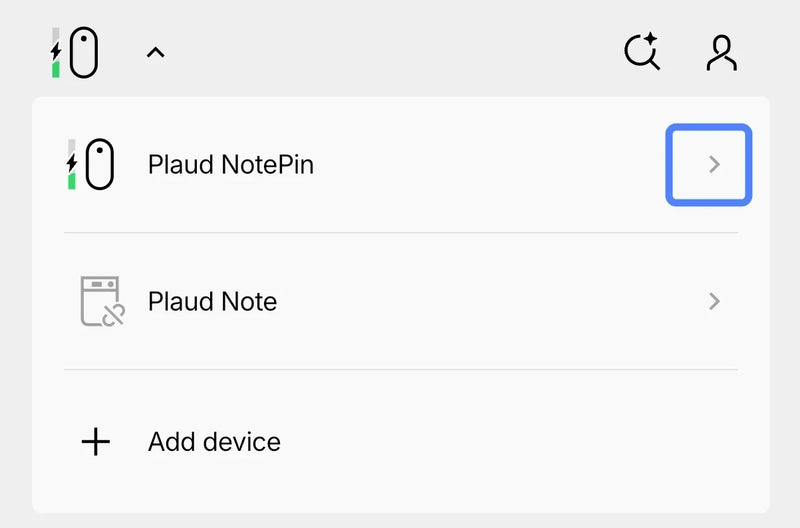The image size is (800, 528).
Task: Collapse the device list with the up caret
Action: (x=155, y=54)
